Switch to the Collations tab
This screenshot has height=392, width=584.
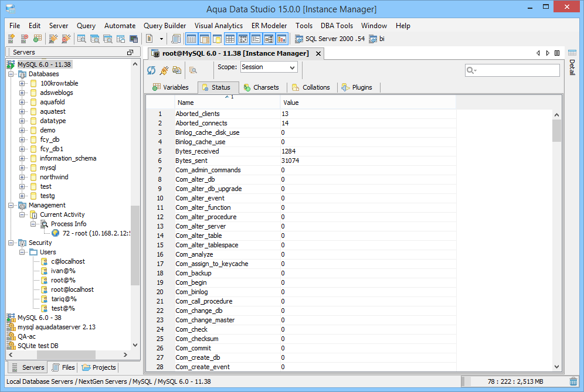(311, 87)
